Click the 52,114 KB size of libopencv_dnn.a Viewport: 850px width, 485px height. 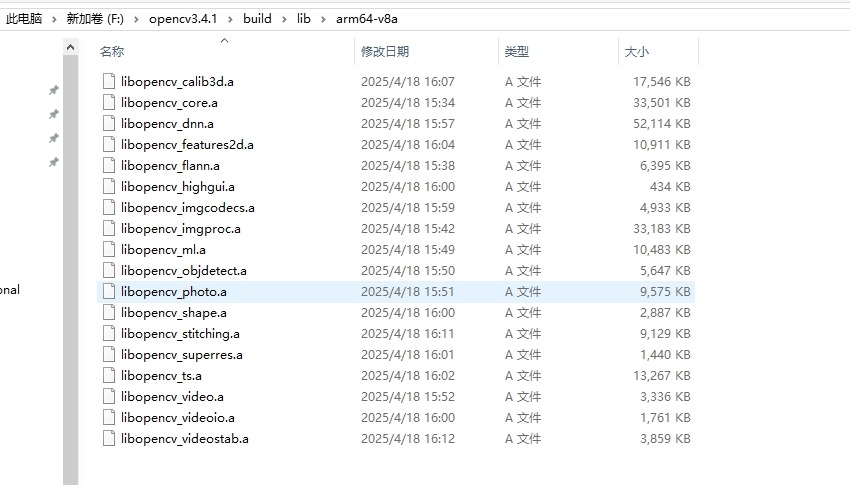tap(662, 124)
